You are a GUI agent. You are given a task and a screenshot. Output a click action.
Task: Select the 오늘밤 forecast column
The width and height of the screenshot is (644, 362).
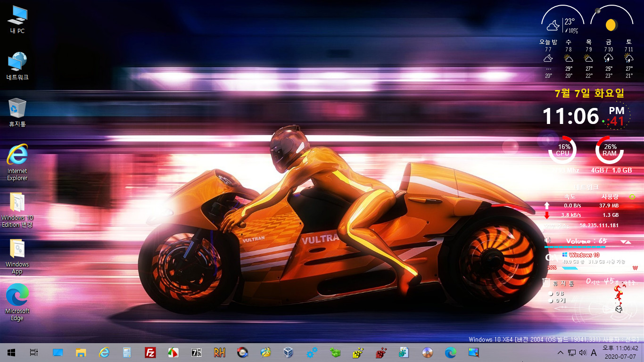pos(548,59)
